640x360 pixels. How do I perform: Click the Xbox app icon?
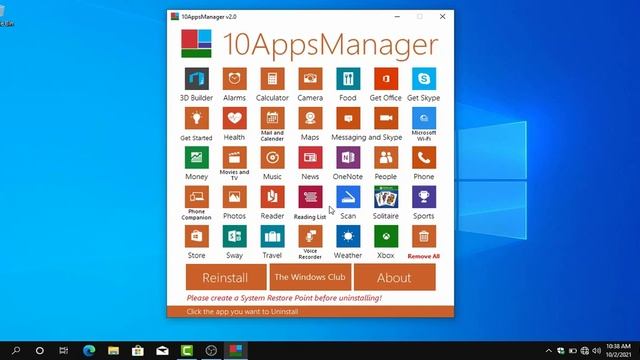click(x=386, y=236)
